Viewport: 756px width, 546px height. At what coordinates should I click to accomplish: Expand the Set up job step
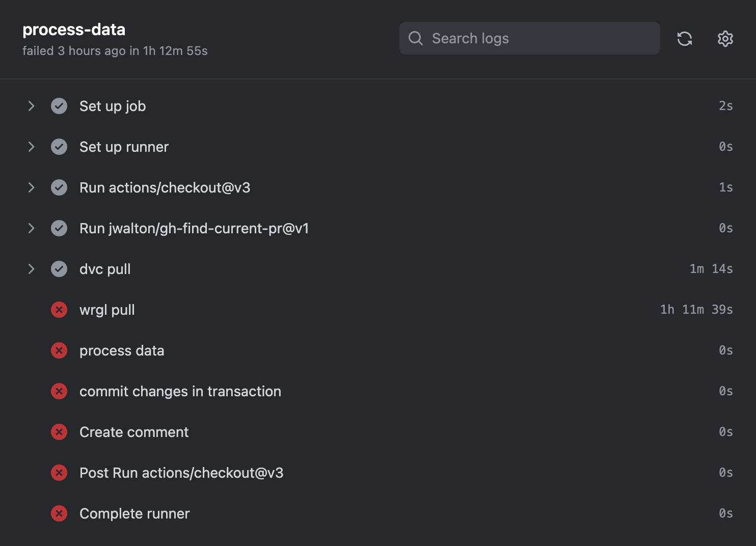pos(31,106)
